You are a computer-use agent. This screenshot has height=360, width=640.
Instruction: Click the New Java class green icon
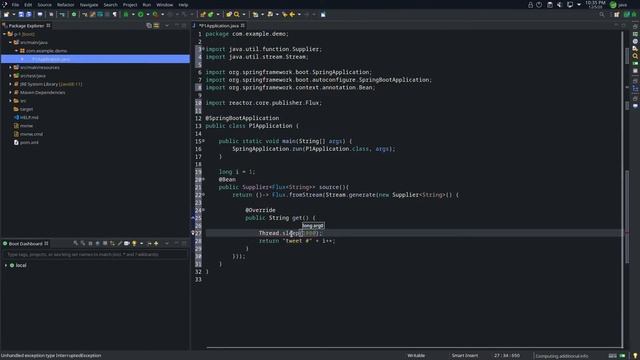coord(211,14)
